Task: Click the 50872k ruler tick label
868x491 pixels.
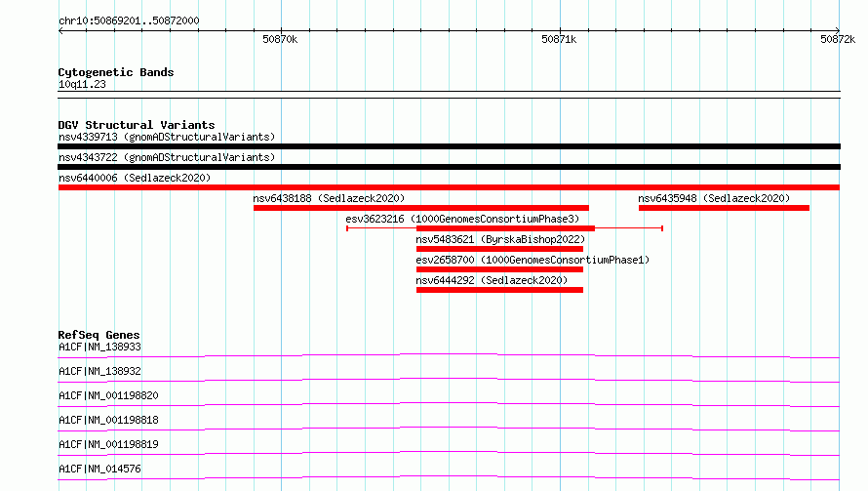Action: point(838,39)
